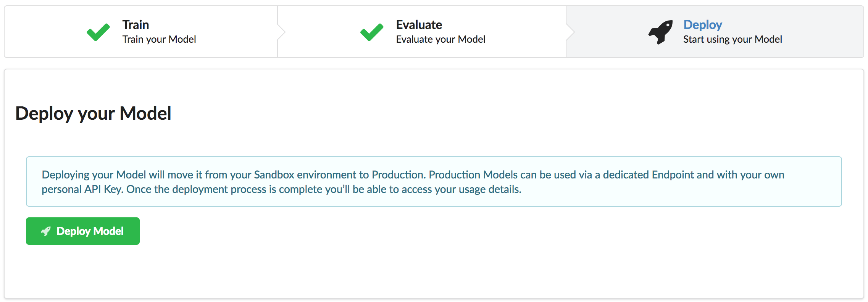Image resolution: width=868 pixels, height=302 pixels.
Task: Click the rocket icon in the Deploy step
Action: click(660, 32)
